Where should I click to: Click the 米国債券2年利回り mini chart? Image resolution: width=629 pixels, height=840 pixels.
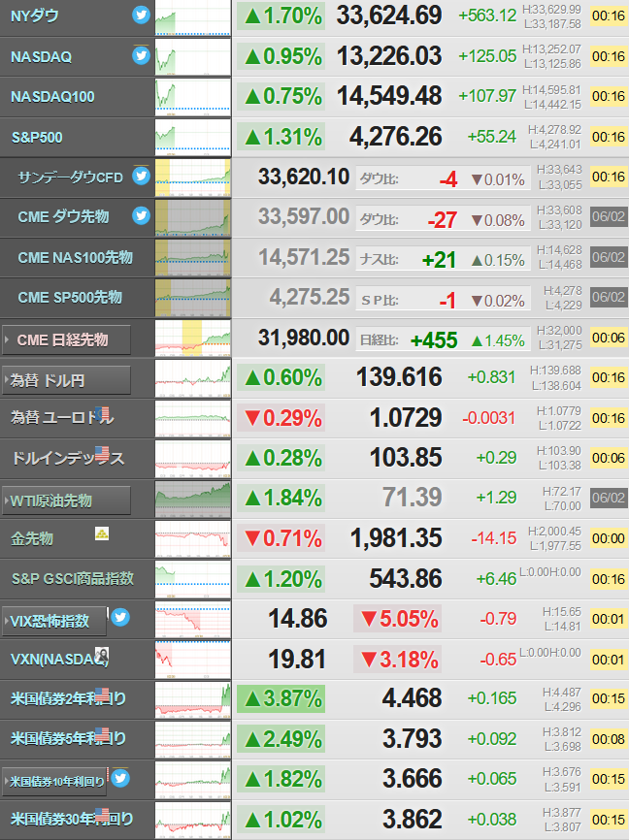point(193,699)
